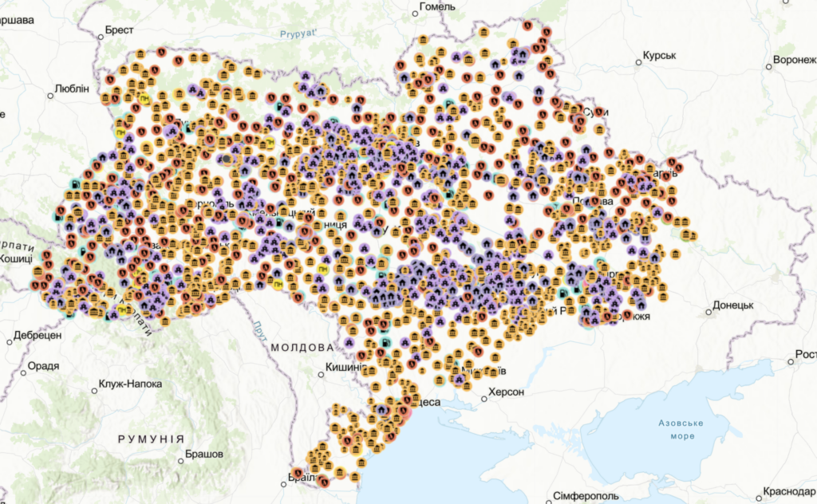Select the Азовське море sea label
The height and width of the screenshot is (504, 817).
(x=681, y=430)
